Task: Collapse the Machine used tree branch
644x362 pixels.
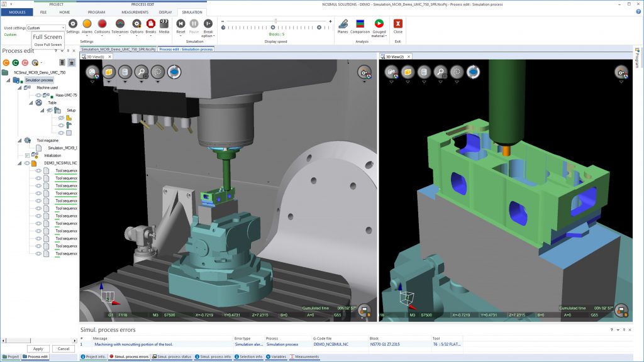Action: tap(19, 88)
